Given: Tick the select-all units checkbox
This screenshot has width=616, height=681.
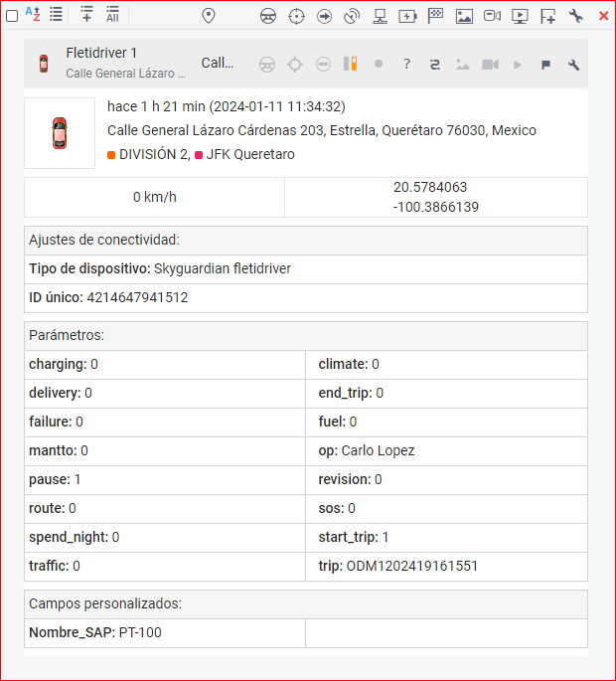Looking at the screenshot, I should click(12, 16).
